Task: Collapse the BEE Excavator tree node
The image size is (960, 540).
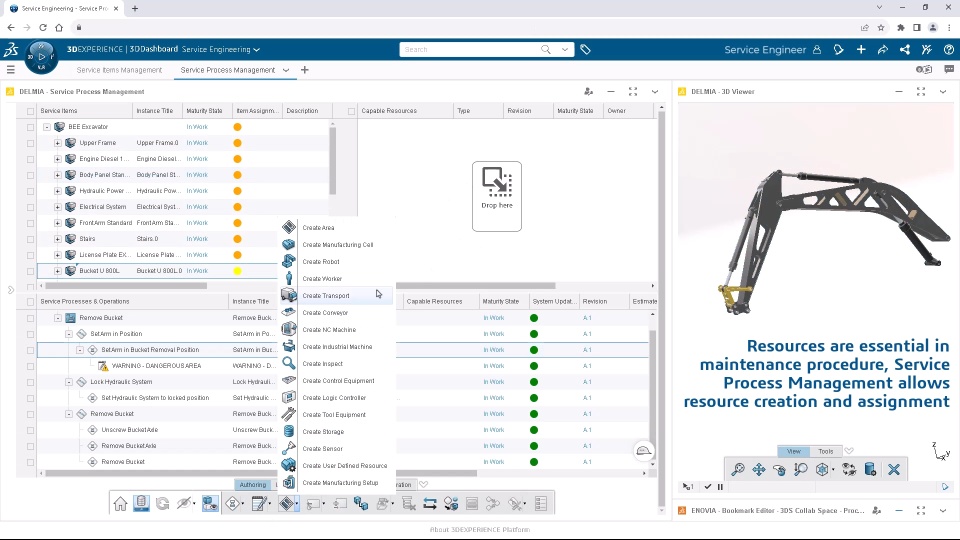Action: pos(47,127)
